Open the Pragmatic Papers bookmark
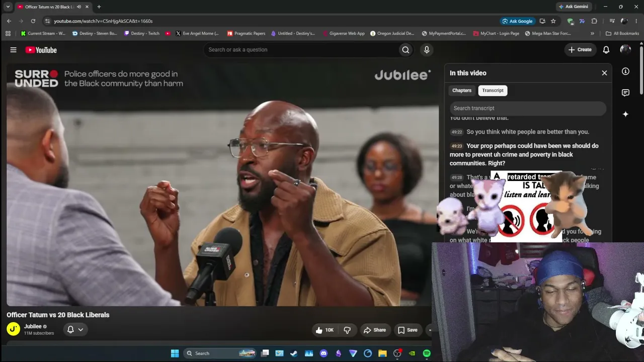The image size is (644, 362). pos(246,34)
